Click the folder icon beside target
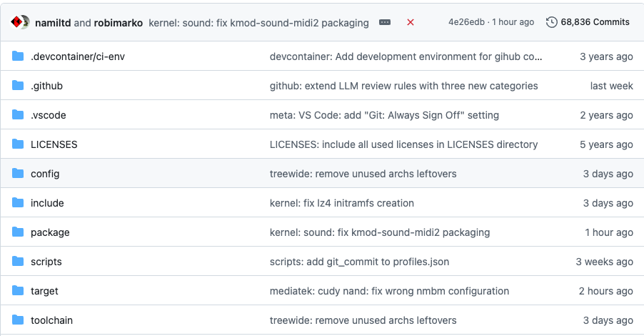The height and width of the screenshot is (336, 644). click(18, 290)
